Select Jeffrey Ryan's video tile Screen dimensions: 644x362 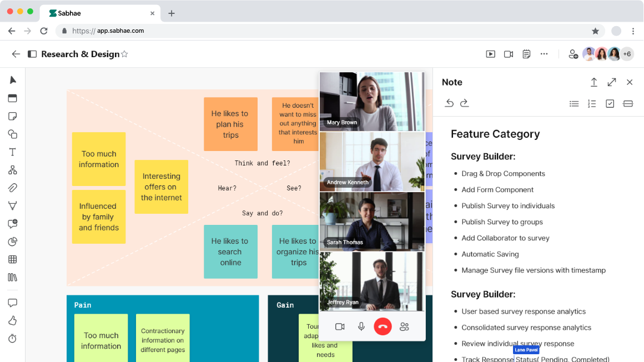372,281
